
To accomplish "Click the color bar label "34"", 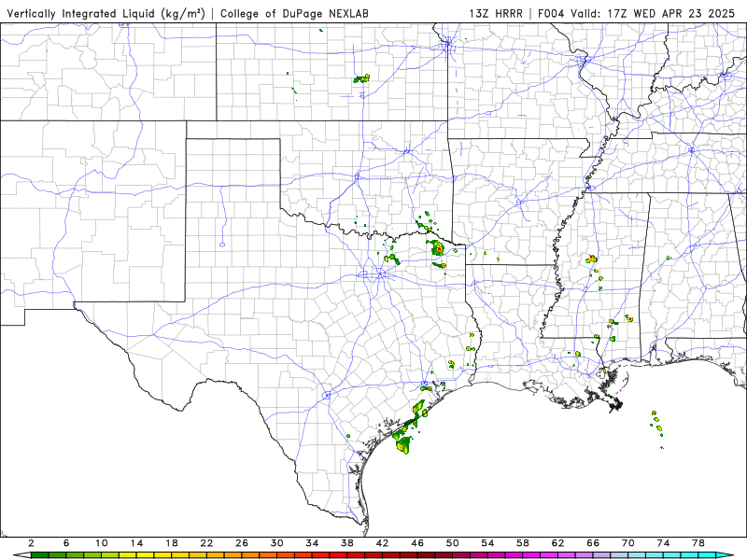I will tap(312, 543).
